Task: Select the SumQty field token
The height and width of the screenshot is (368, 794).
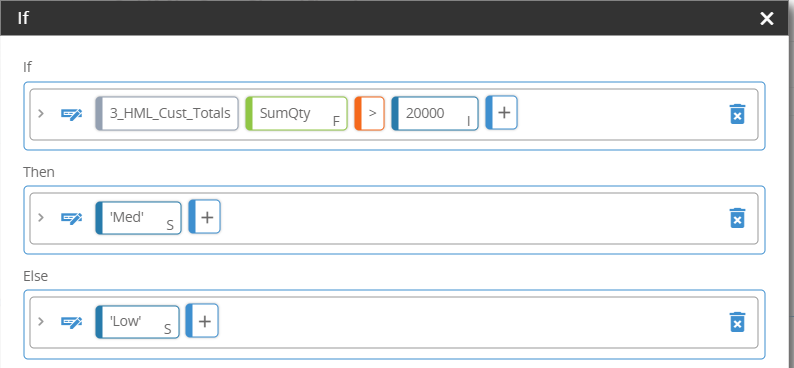Action: point(297,113)
